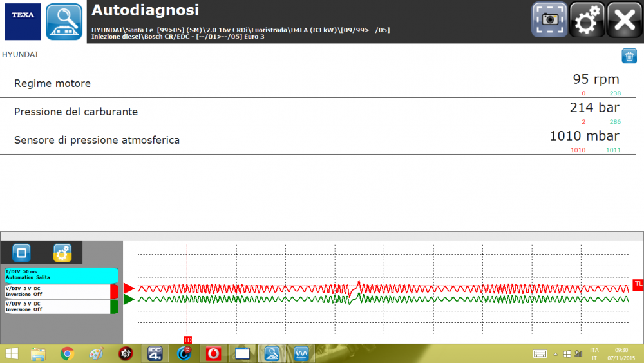Viewport: 644px width, 363px height.
Task: Select the Pressione del carburante row
Action: click(x=317, y=112)
